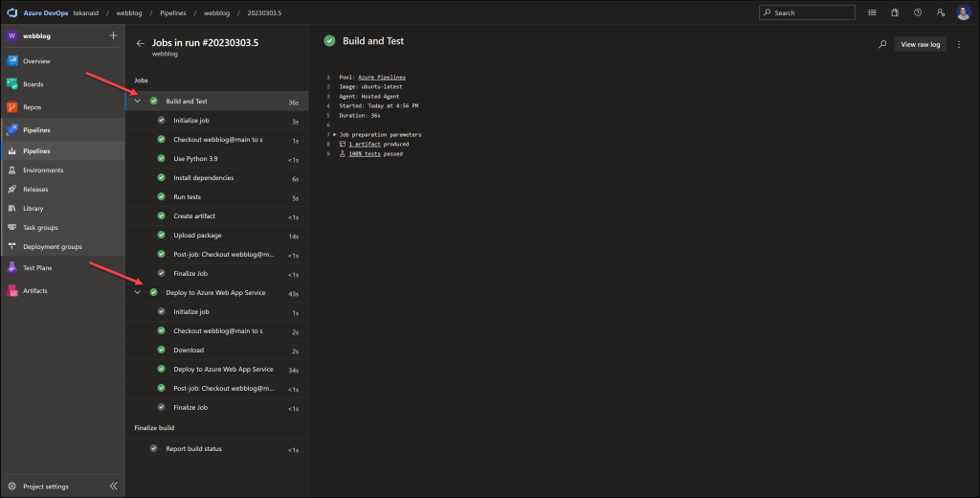
Task: Click the Project settings gear icon
Action: click(x=11, y=487)
